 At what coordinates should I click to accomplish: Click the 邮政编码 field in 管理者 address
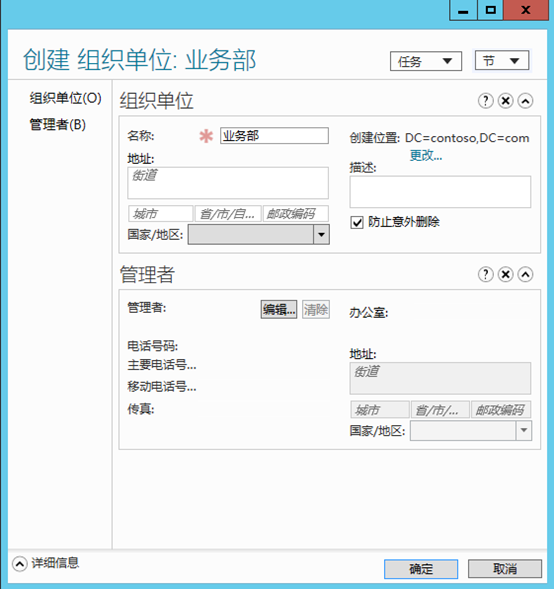point(501,409)
